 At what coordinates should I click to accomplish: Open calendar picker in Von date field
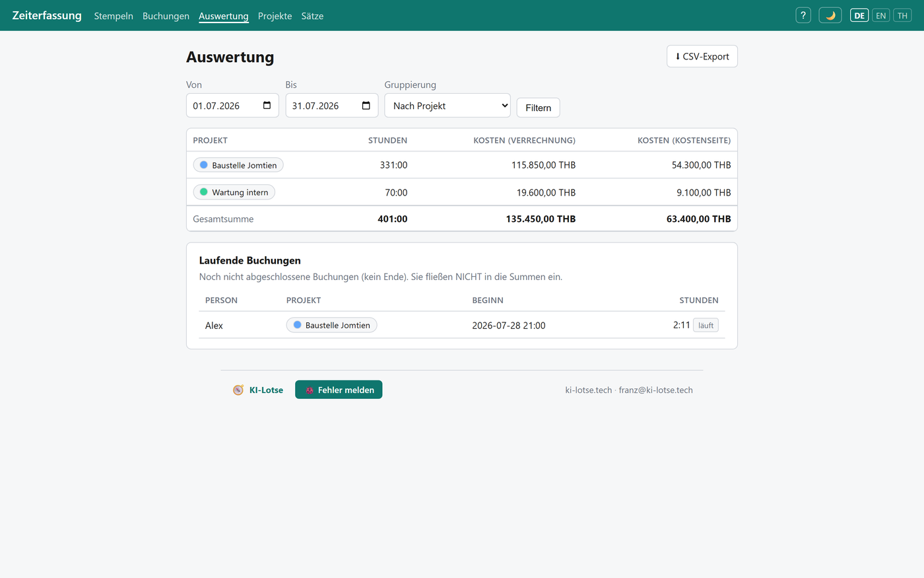267,106
